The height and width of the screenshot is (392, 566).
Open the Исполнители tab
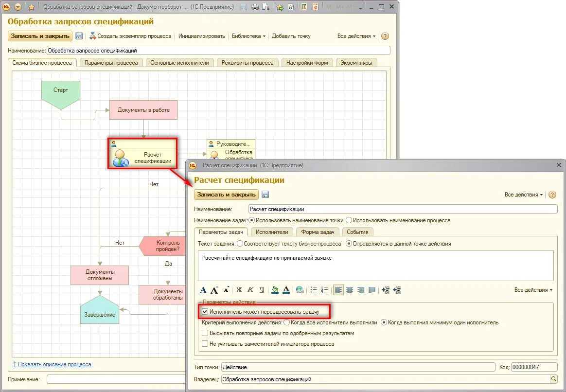pos(272,232)
